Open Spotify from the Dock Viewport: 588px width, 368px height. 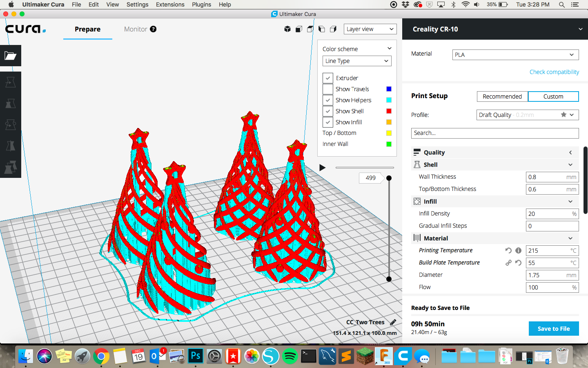click(290, 356)
